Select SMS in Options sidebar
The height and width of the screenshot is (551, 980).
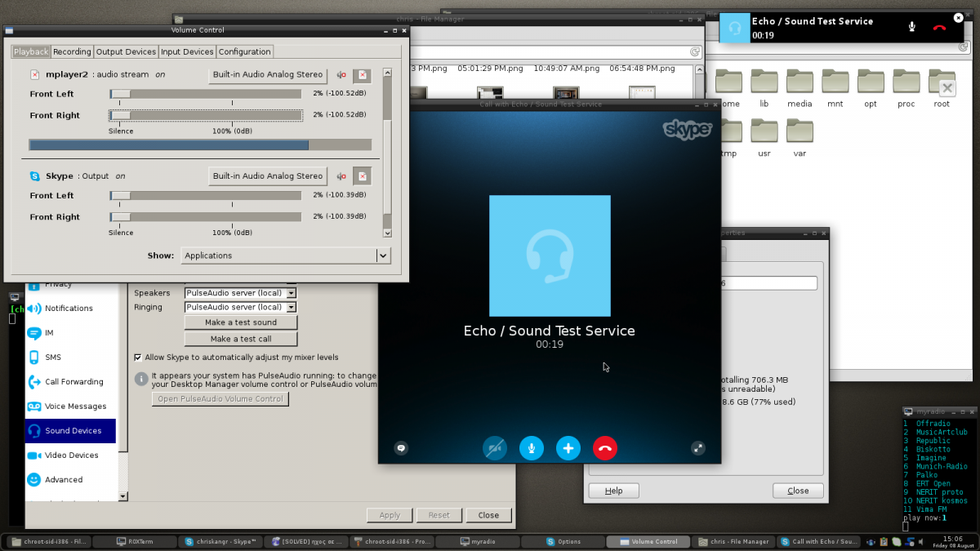70,358
